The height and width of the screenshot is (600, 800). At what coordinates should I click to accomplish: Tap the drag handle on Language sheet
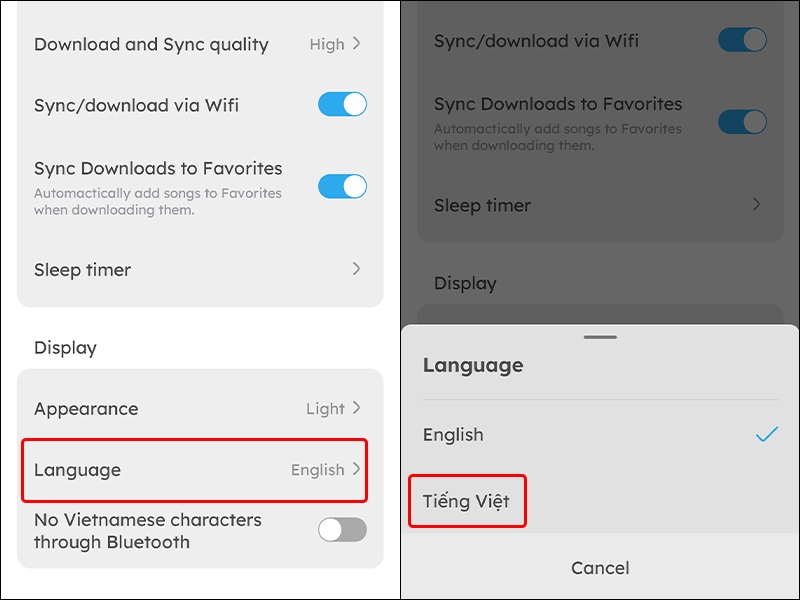(x=601, y=337)
